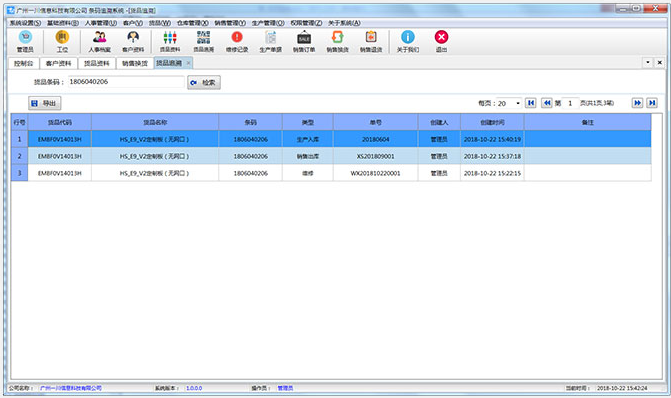Open the 客户资料 customer data icon
This screenshot has width=671, height=398.
tap(133, 42)
